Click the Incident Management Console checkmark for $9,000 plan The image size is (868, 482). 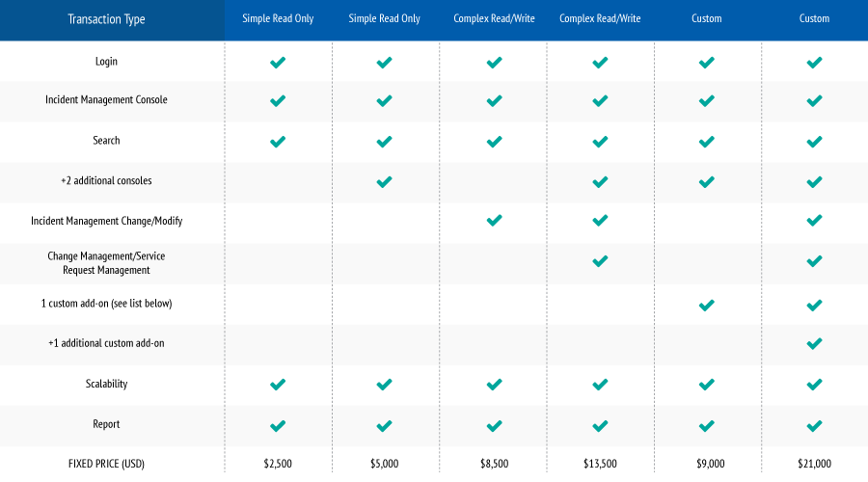pos(706,100)
